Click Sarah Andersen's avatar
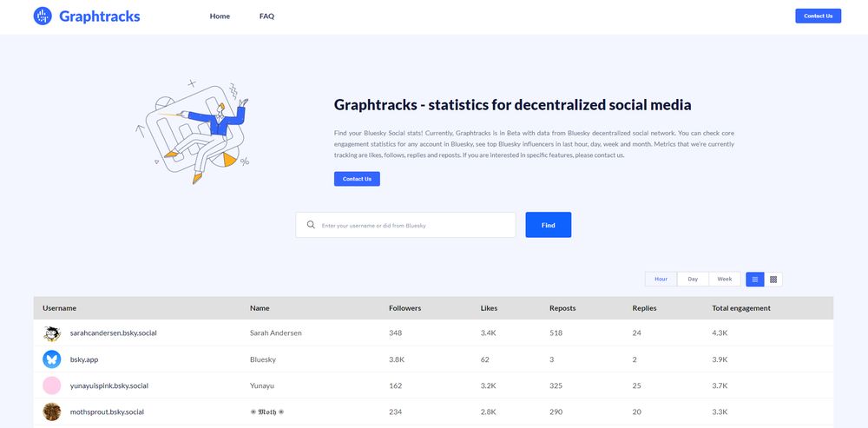 click(x=51, y=333)
